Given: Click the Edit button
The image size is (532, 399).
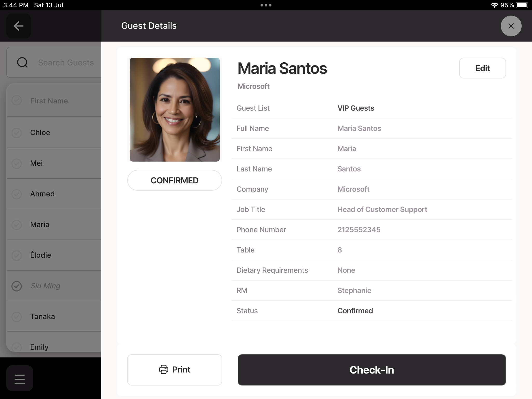Looking at the screenshot, I should 482,68.
